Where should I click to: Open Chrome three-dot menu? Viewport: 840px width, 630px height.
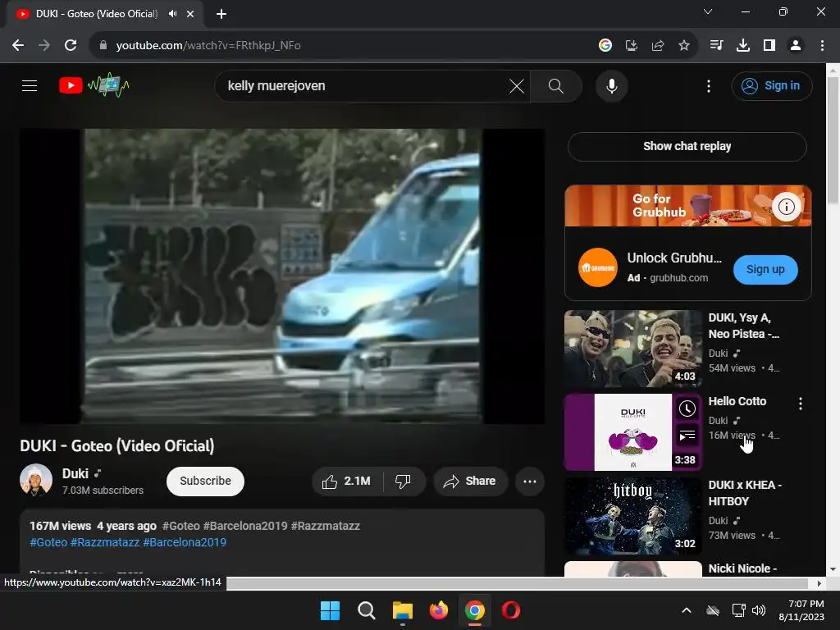[822, 46]
